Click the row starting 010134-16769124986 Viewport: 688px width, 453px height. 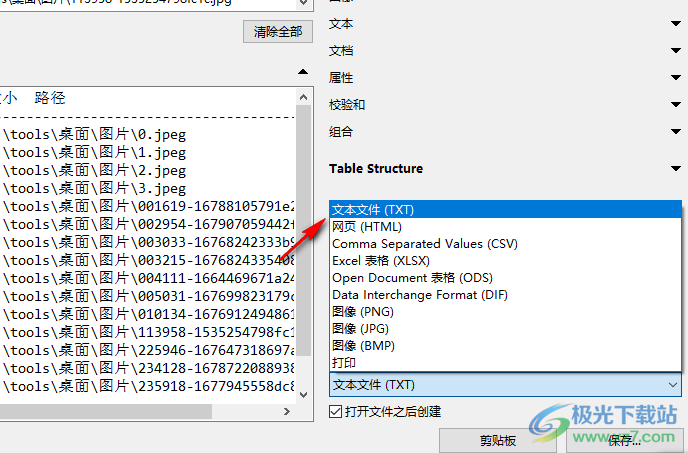[x=148, y=314]
